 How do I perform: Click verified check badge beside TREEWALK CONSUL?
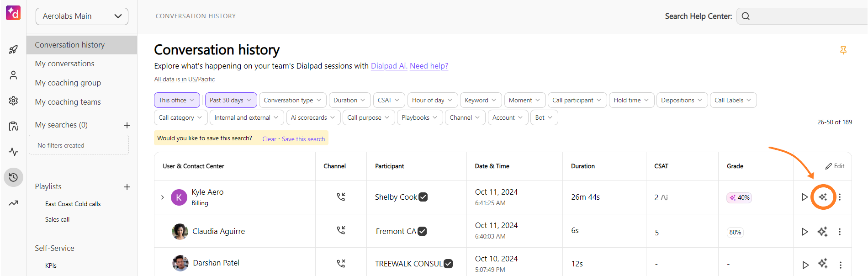(x=448, y=264)
